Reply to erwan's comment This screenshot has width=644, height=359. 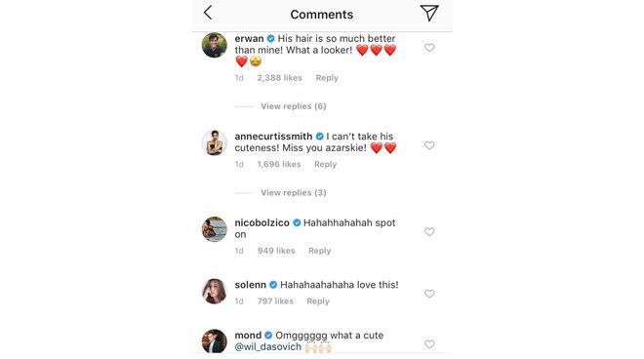327,78
